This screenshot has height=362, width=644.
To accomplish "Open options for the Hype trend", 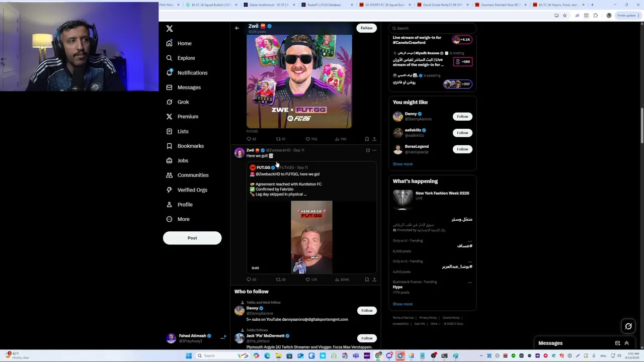I will tap(470, 282).
